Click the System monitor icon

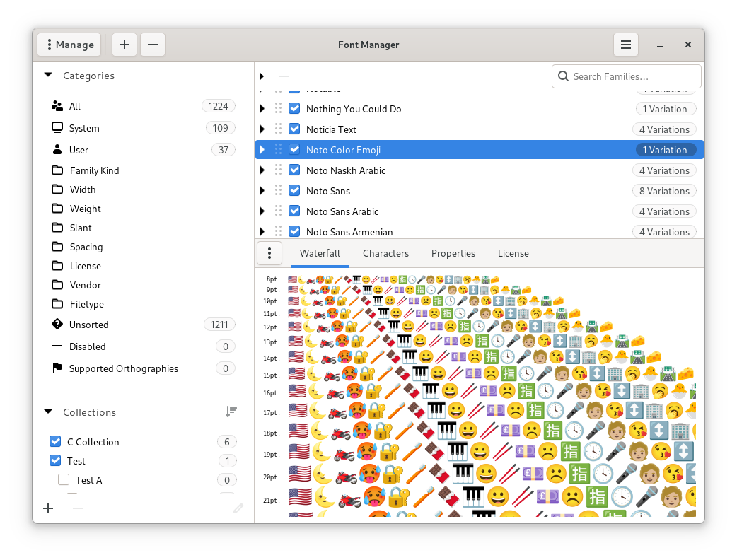[x=57, y=128]
